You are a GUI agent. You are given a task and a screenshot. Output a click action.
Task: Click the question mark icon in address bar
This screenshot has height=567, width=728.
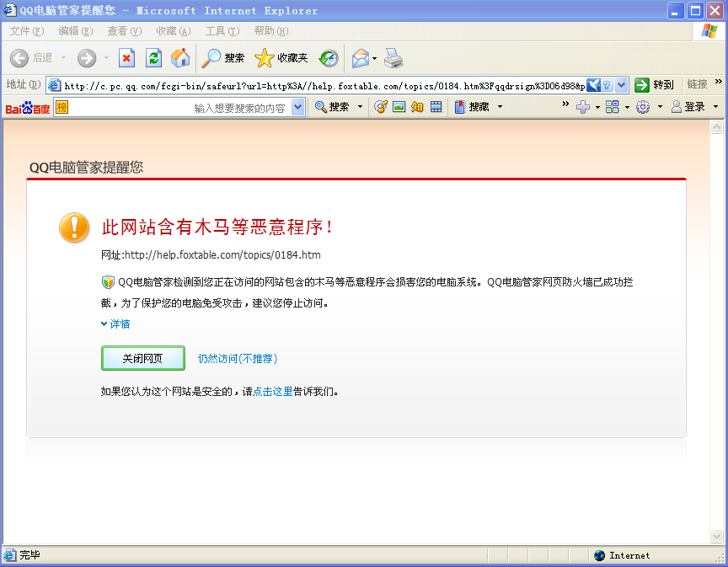[x=607, y=85]
